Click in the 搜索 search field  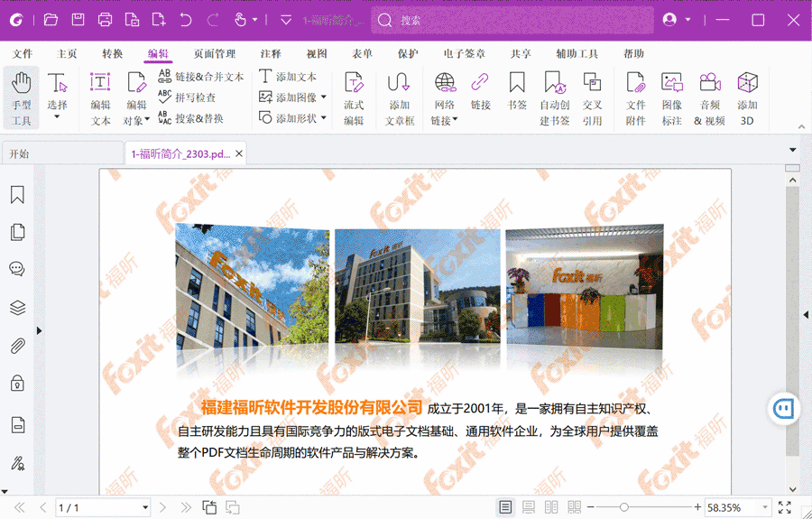[x=512, y=20]
